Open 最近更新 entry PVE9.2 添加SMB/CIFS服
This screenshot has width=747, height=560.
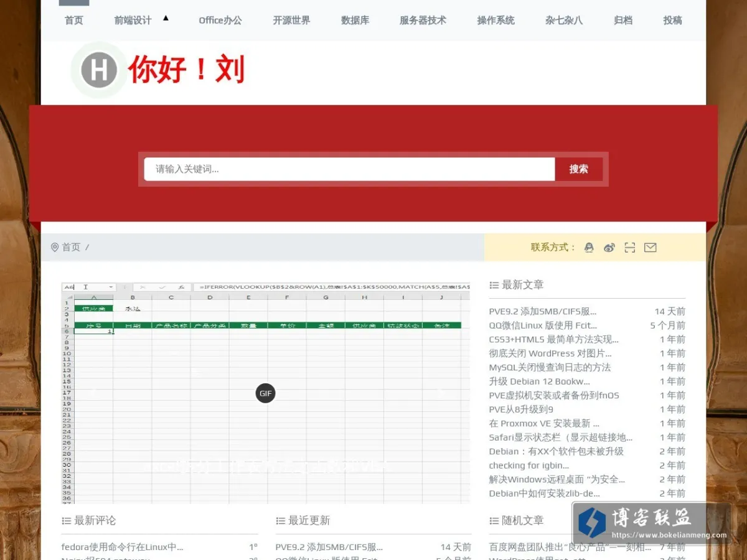(329, 548)
